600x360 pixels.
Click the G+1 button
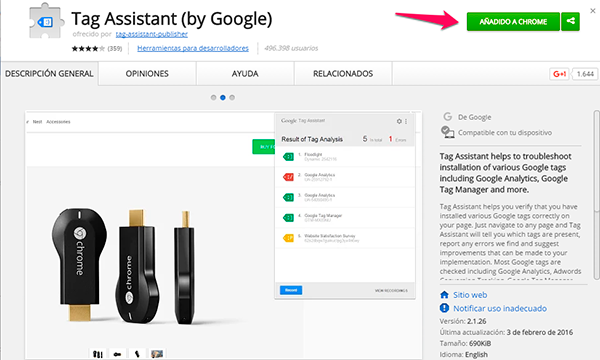point(559,74)
